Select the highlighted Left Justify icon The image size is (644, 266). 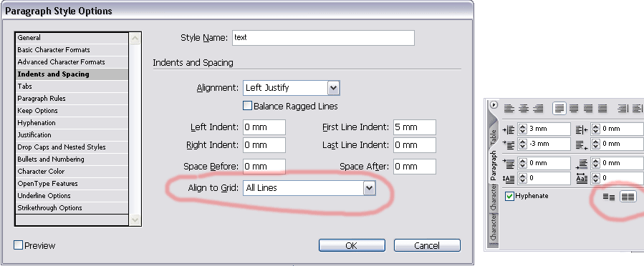click(559, 108)
